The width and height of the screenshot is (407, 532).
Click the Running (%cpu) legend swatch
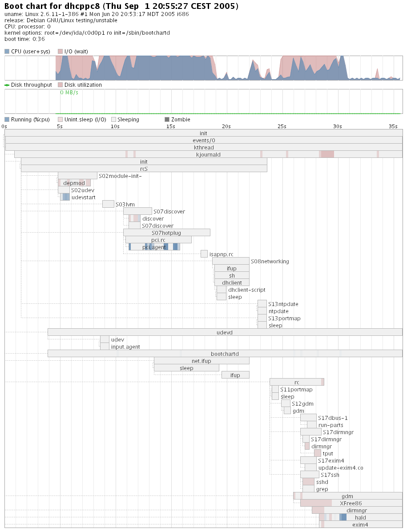7,120
